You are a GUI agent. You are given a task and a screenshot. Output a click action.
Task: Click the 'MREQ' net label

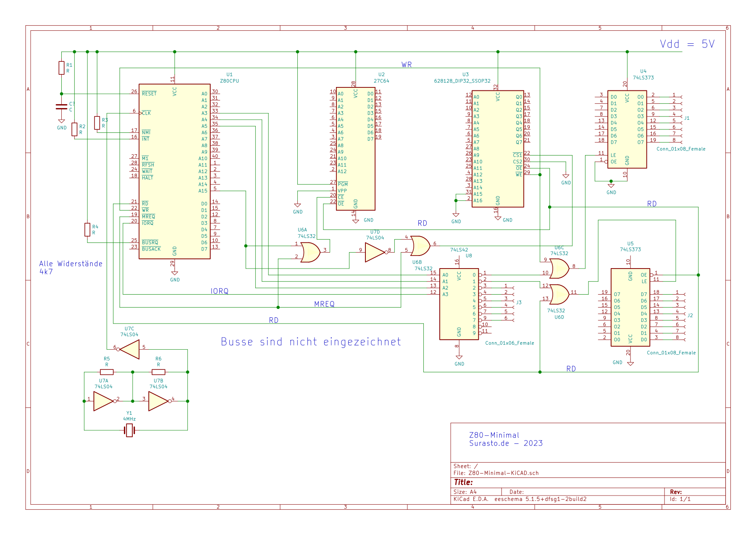(324, 304)
